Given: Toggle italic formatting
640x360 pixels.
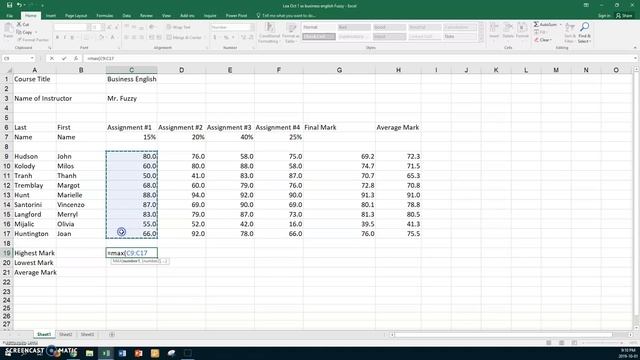Looking at the screenshot, I should pos(64,37).
